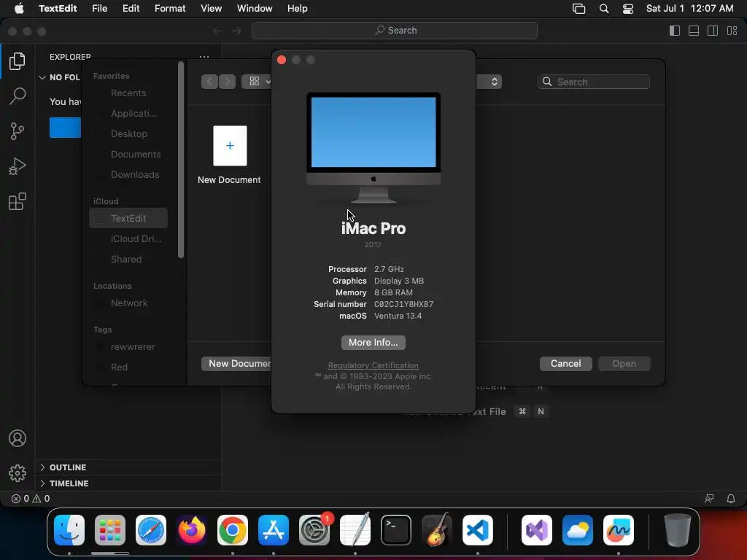Open Customize Layout icon in VS Code
The image size is (747, 560).
pos(732,31)
